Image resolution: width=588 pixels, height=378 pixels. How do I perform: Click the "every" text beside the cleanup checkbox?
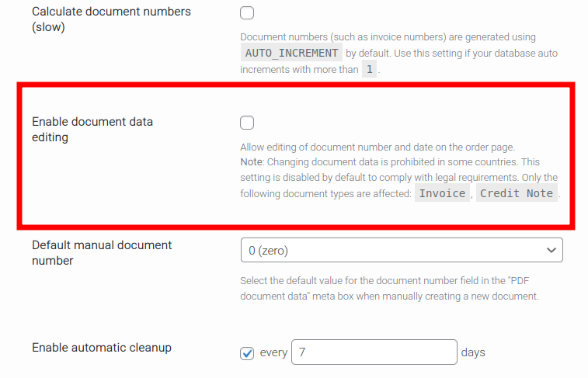[x=273, y=353]
